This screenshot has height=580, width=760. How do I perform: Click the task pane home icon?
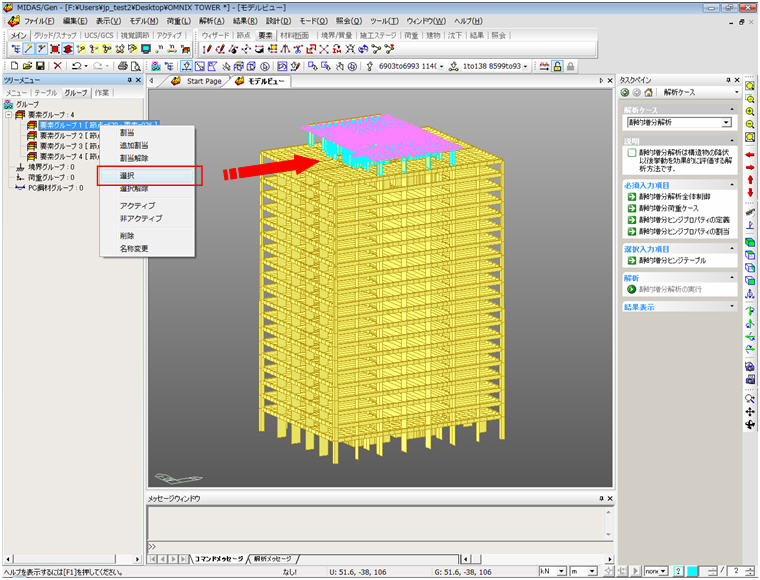click(x=649, y=93)
